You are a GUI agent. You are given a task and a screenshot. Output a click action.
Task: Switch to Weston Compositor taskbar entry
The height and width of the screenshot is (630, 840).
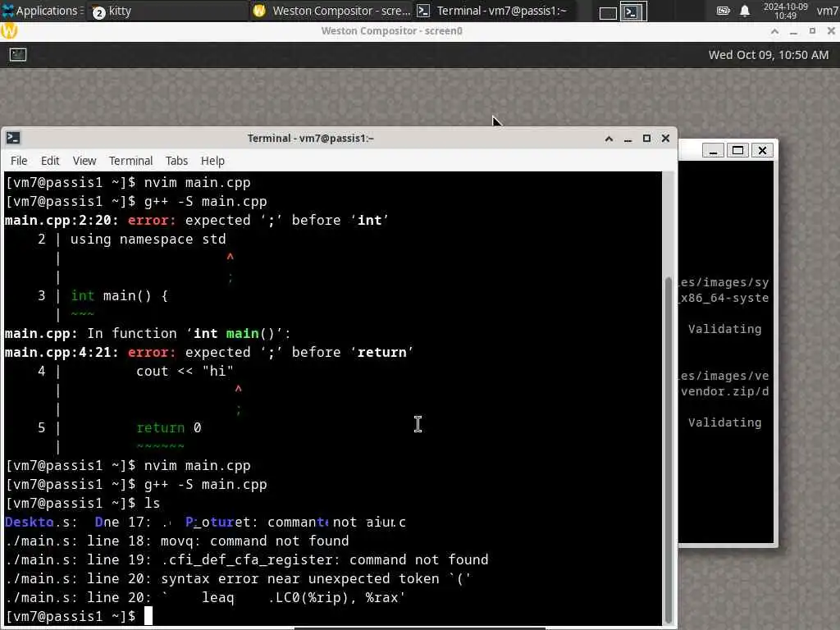332,11
